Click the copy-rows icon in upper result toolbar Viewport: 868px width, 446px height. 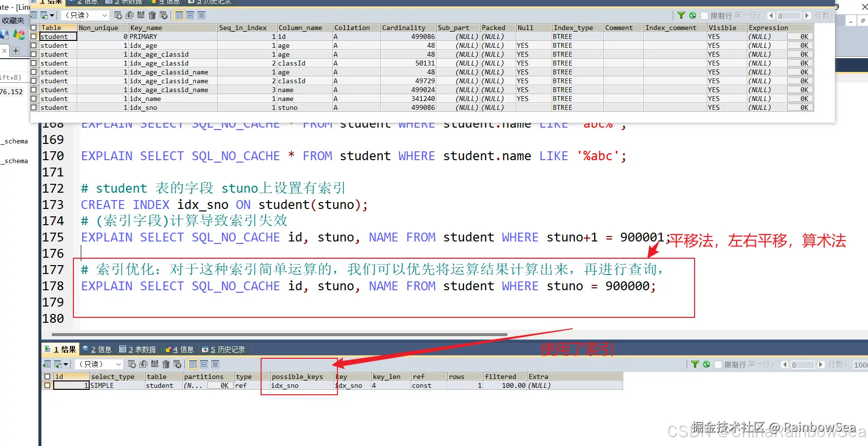pyautogui.click(x=44, y=15)
